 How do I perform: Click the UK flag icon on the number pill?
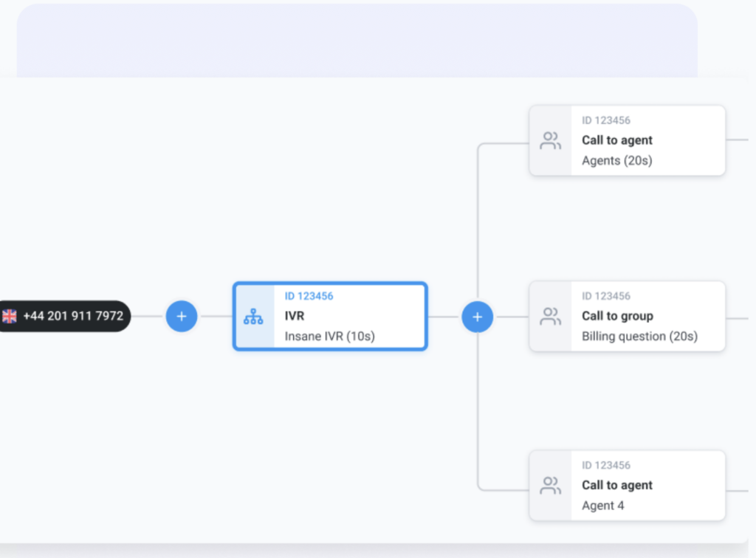pyautogui.click(x=9, y=316)
